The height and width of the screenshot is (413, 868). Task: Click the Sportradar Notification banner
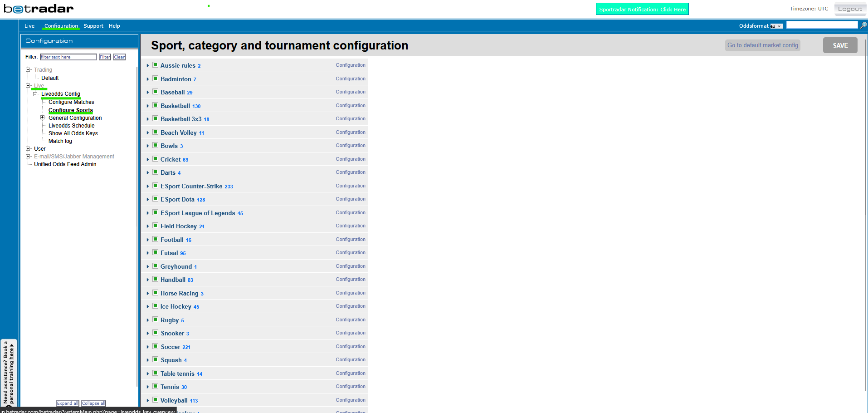pos(642,9)
